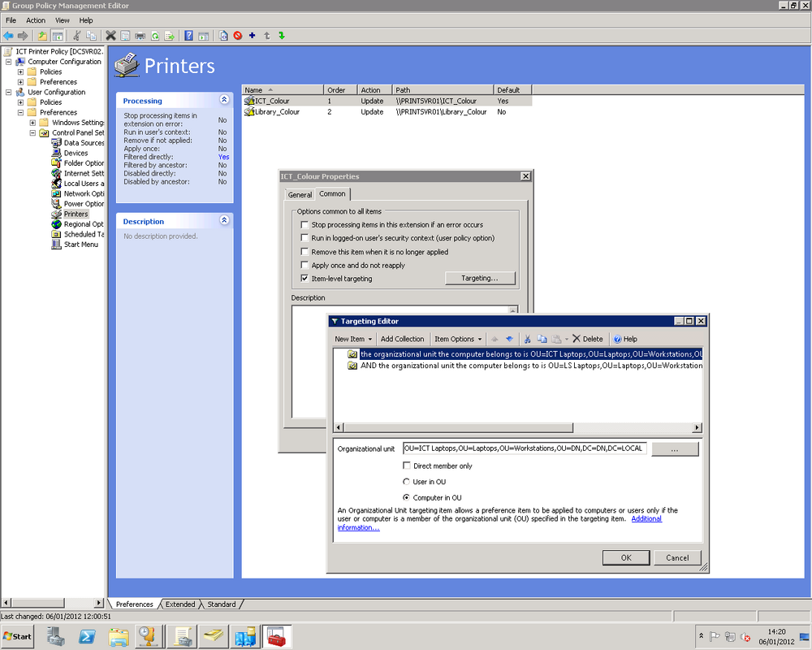
Task: Open the Item Options dropdown
Action: 458,339
